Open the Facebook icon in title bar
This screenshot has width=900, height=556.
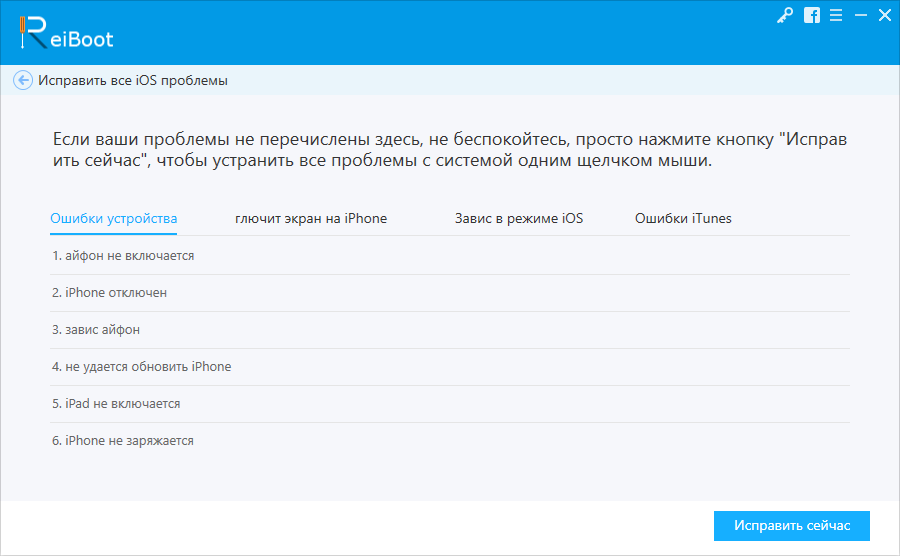[812, 15]
